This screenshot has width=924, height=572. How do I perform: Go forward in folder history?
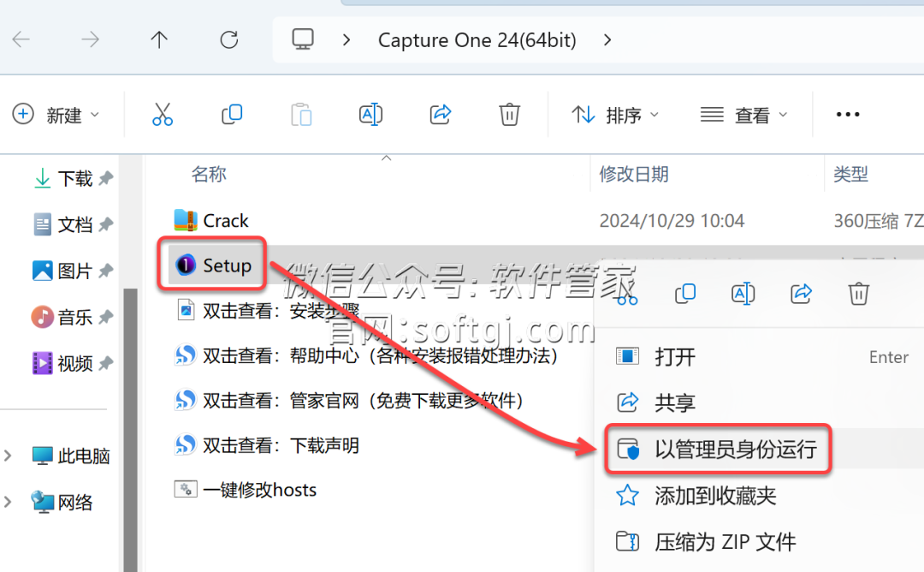coord(90,39)
